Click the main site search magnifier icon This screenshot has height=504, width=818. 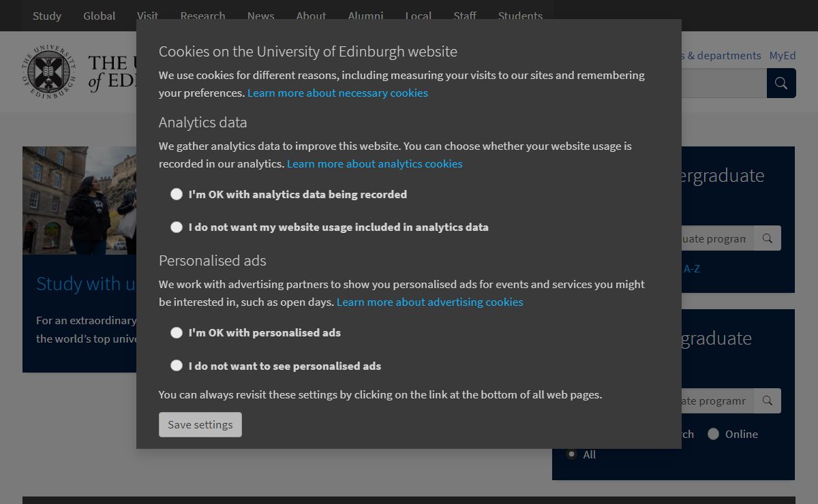tap(781, 83)
